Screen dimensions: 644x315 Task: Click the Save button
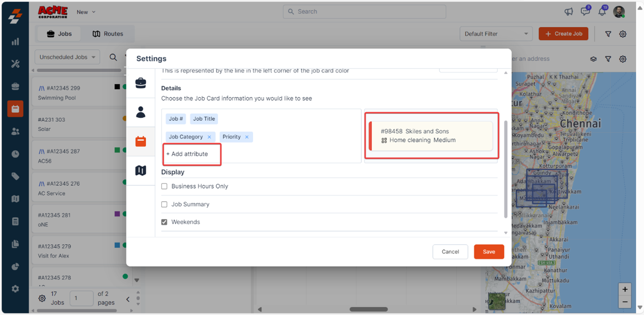[489, 252]
